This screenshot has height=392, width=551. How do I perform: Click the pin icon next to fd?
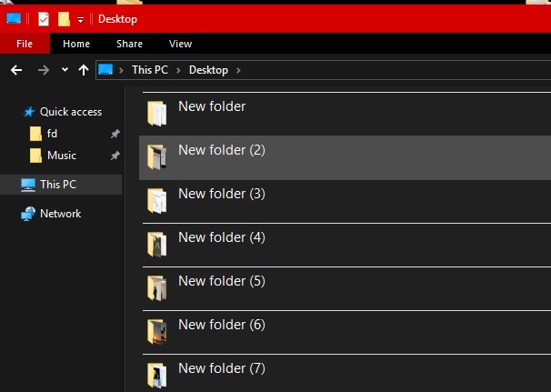point(115,134)
